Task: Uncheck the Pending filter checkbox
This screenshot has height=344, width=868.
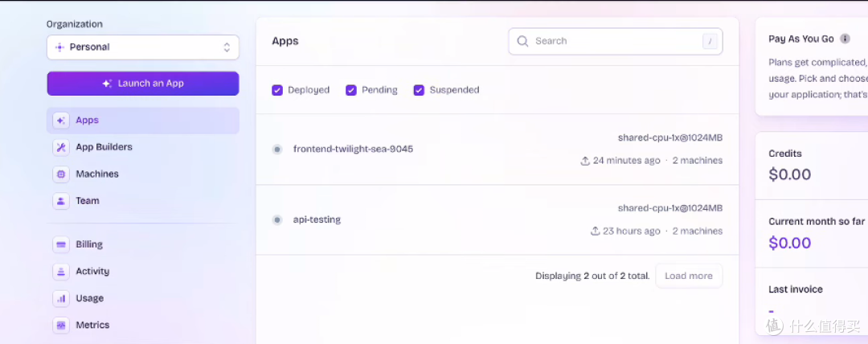Action: [351, 90]
